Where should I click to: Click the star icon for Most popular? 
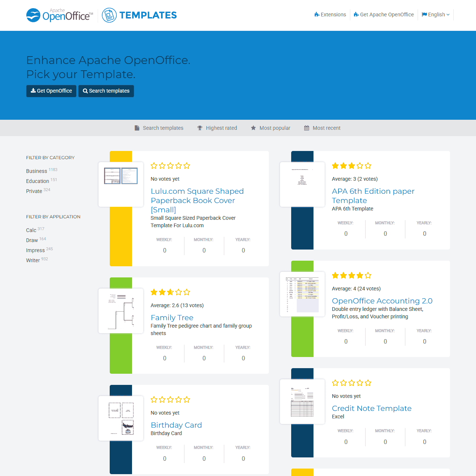[253, 128]
